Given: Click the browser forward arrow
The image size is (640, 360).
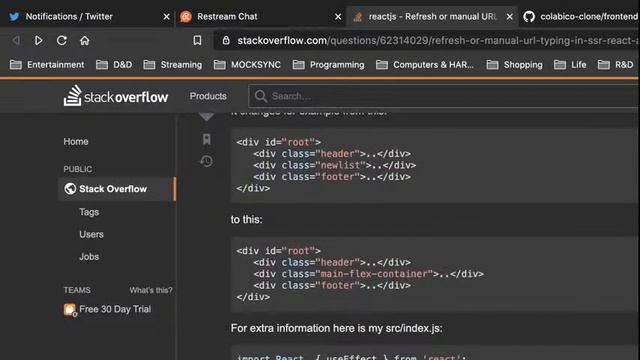Looking at the screenshot, I should click(x=38, y=40).
